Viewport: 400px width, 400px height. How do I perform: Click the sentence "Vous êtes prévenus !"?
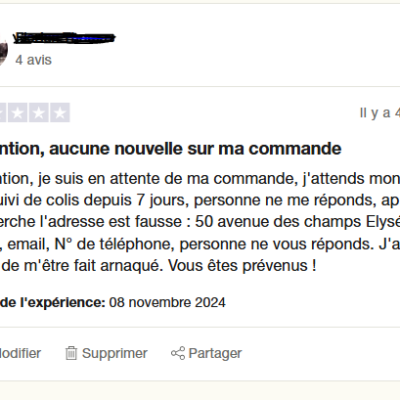click(242, 266)
